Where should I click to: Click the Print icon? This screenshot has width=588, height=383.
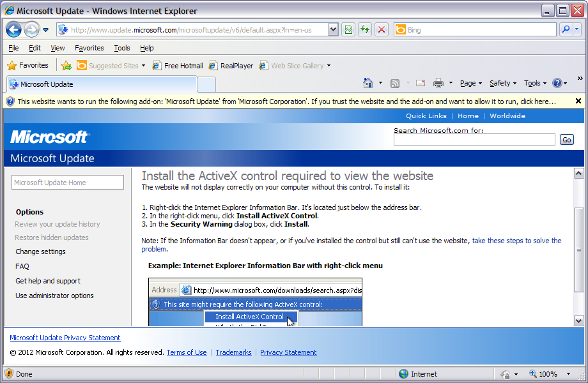(438, 83)
